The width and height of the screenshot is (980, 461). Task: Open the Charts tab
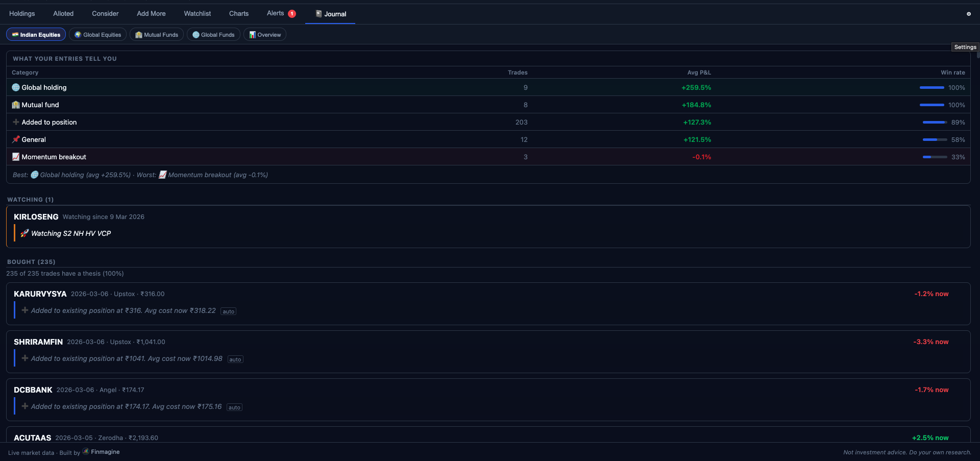point(238,13)
